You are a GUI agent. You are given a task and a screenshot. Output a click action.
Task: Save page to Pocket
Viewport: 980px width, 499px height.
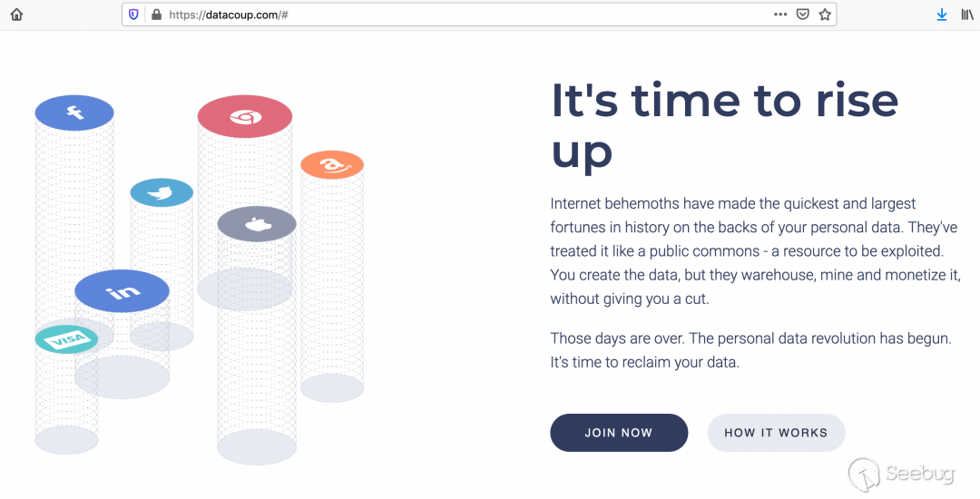(x=803, y=15)
